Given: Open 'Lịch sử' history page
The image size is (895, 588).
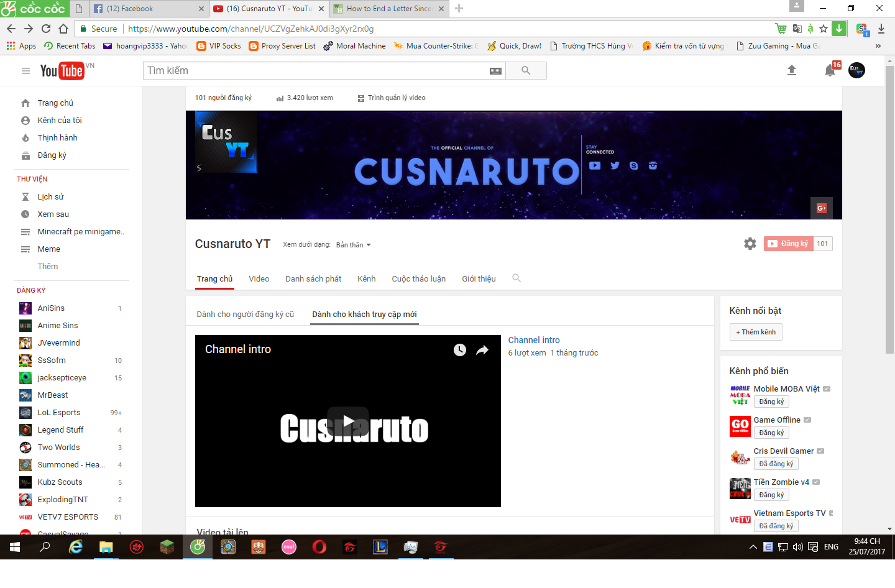Looking at the screenshot, I should pos(50,197).
